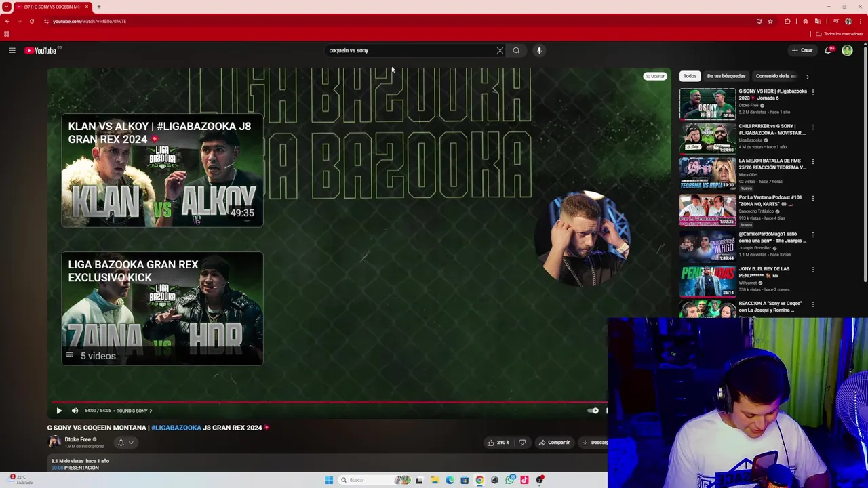This screenshot has height=488, width=868.
Task: Bookmark this page with the star
Action: 770,21
